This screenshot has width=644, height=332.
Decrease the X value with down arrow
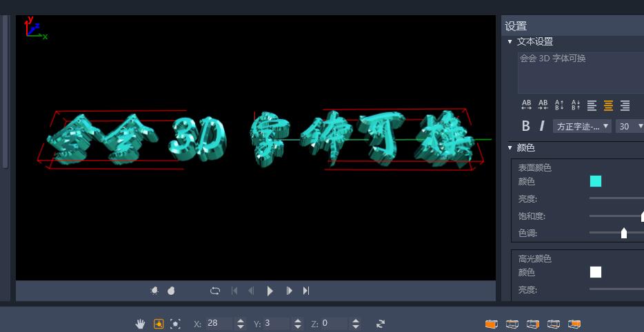[x=241, y=326]
